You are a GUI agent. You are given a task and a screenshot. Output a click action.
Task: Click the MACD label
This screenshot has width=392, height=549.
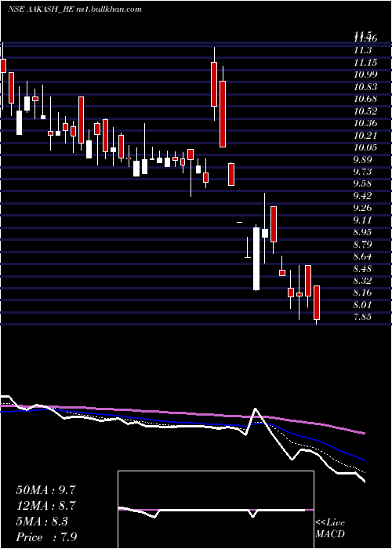click(x=330, y=534)
